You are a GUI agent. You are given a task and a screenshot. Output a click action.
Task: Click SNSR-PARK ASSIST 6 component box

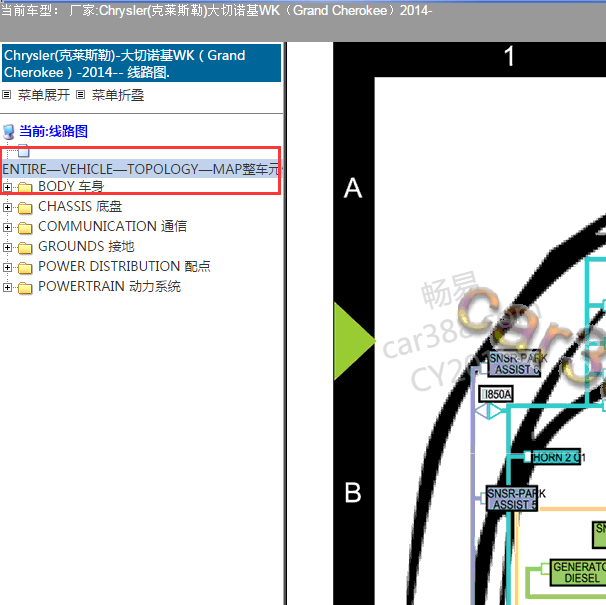point(514,364)
